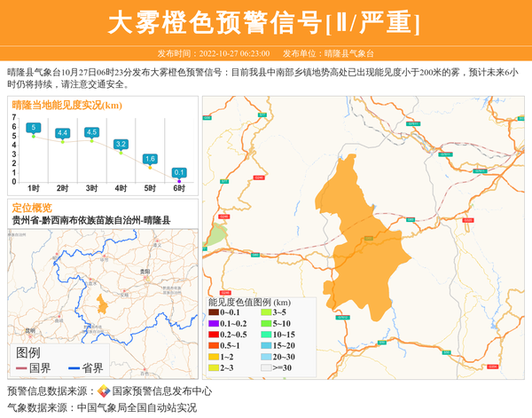This screenshot has width=532, height=418.
Task: Click the 国界 red line legend entry
Action: tap(34, 368)
